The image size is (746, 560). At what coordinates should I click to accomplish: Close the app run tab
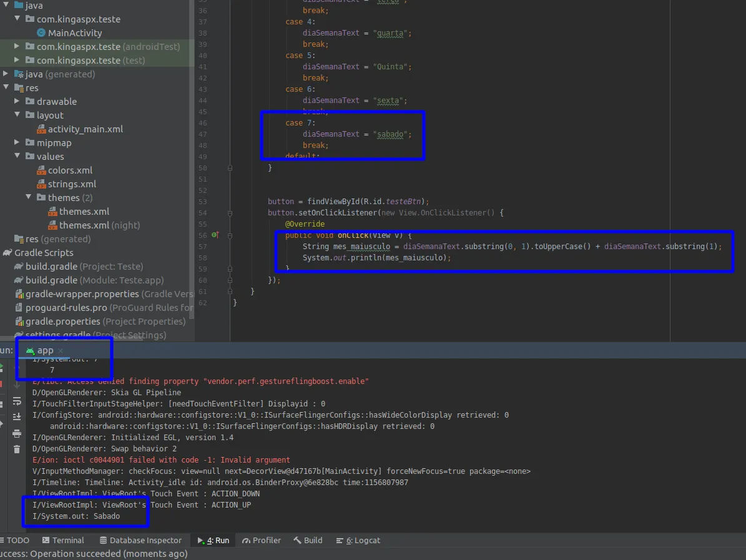61,351
